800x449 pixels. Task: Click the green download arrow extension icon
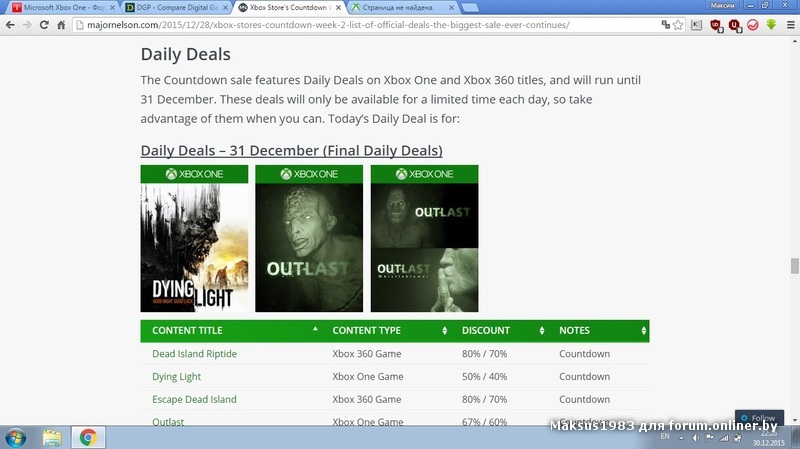[771, 24]
